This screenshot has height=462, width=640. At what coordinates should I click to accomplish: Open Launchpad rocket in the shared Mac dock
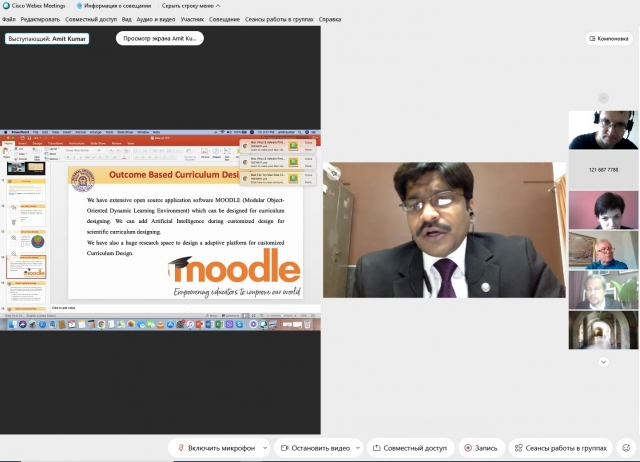tap(32, 324)
